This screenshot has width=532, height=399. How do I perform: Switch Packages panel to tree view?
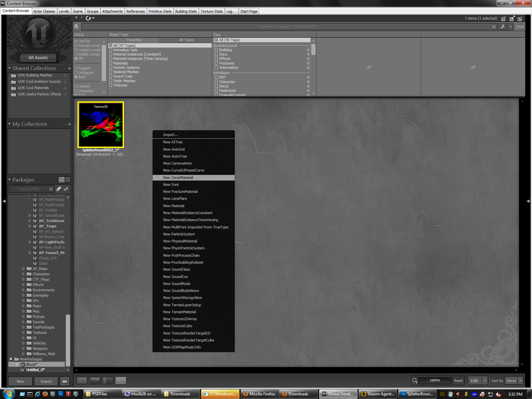pos(62,180)
